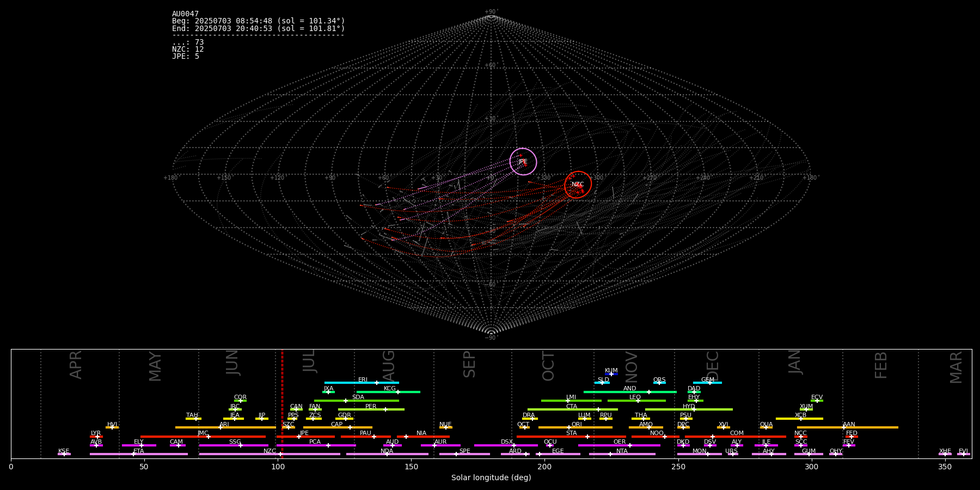The image size is (980, 490).
Task: Click the orange CAP shower bar
Action: pyautogui.click(x=338, y=427)
